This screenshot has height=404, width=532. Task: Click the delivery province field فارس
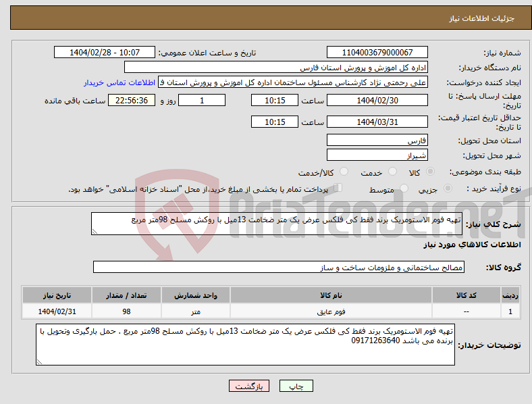(x=377, y=141)
